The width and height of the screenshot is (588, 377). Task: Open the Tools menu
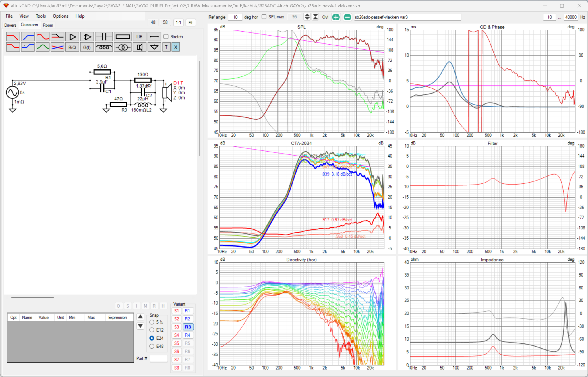(41, 16)
